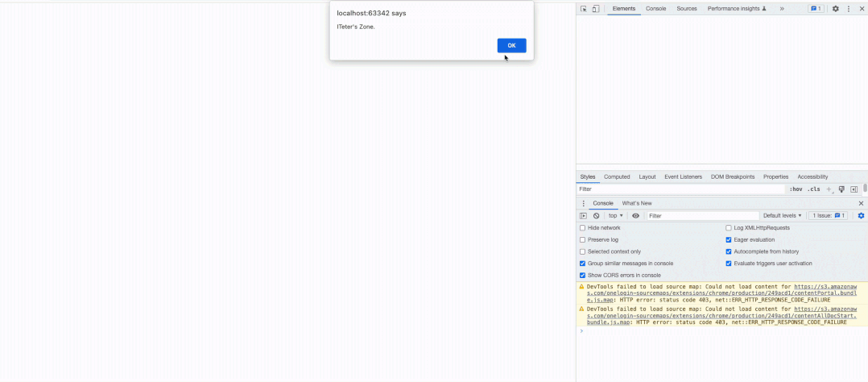Close the console drawer
868x382 pixels.
pos(861,203)
